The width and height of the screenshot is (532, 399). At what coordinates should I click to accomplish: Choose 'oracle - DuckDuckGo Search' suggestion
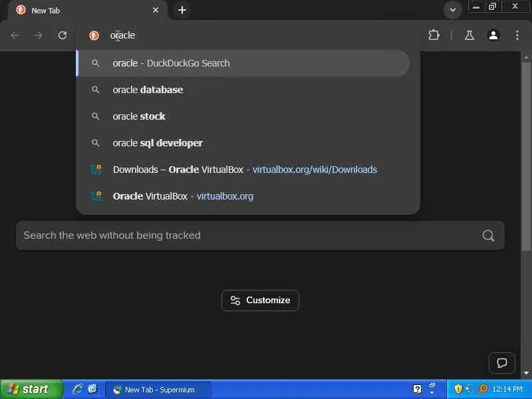point(243,63)
